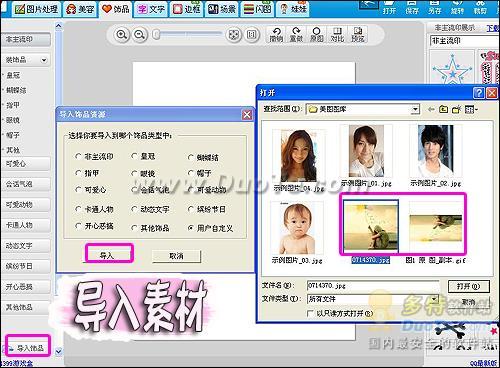Screen dimensions: 500x368
Task: Click the 导入 import button
Action: click(x=109, y=255)
